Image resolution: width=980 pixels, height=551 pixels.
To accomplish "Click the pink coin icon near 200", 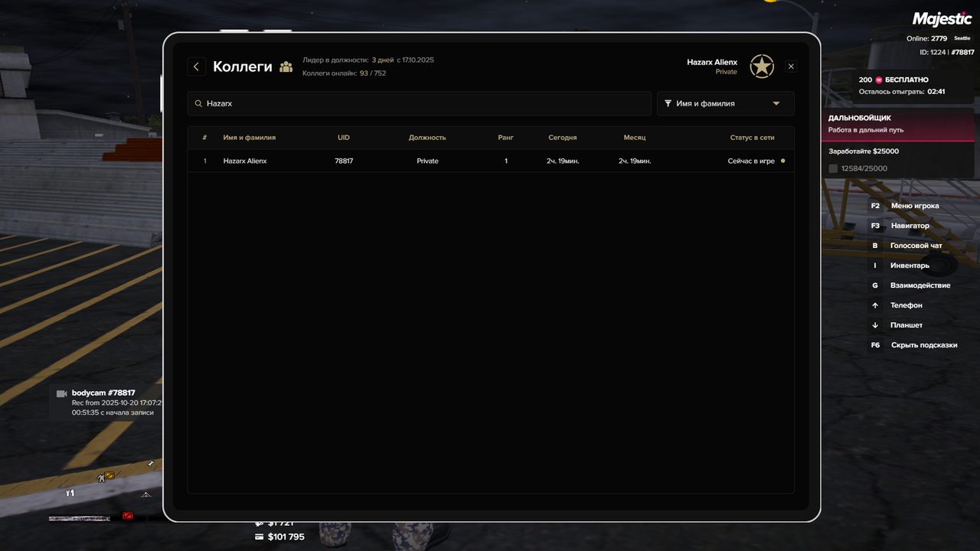I will pyautogui.click(x=879, y=80).
